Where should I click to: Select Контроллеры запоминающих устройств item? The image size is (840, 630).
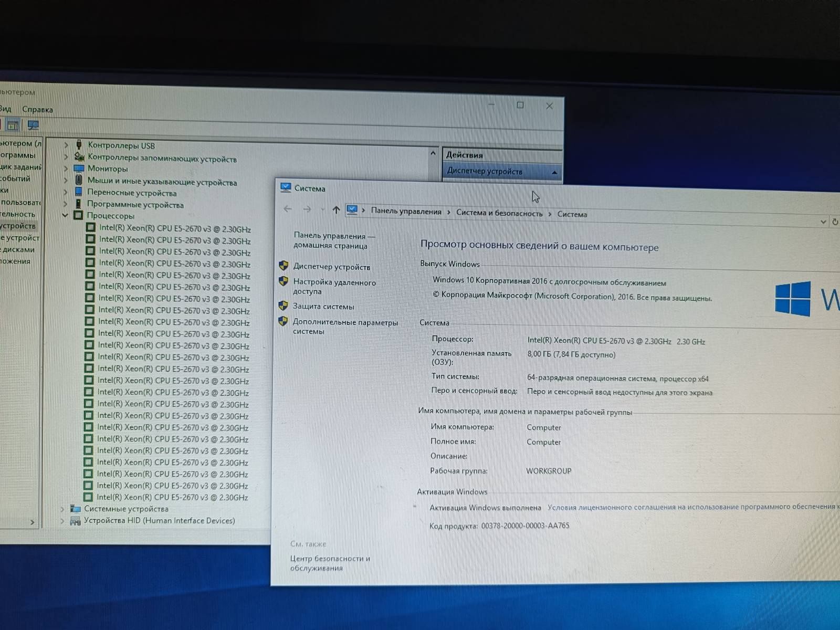coord(162,157)
